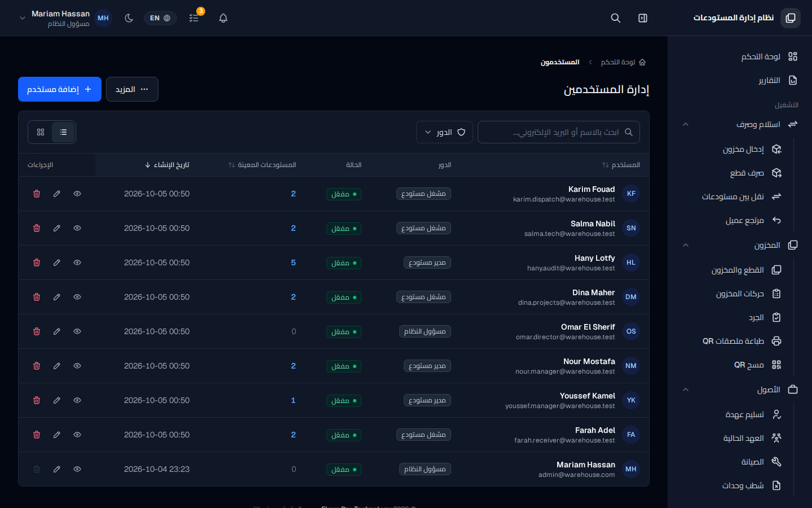Open الصيانة maintenance page

(x=732, y=462)
